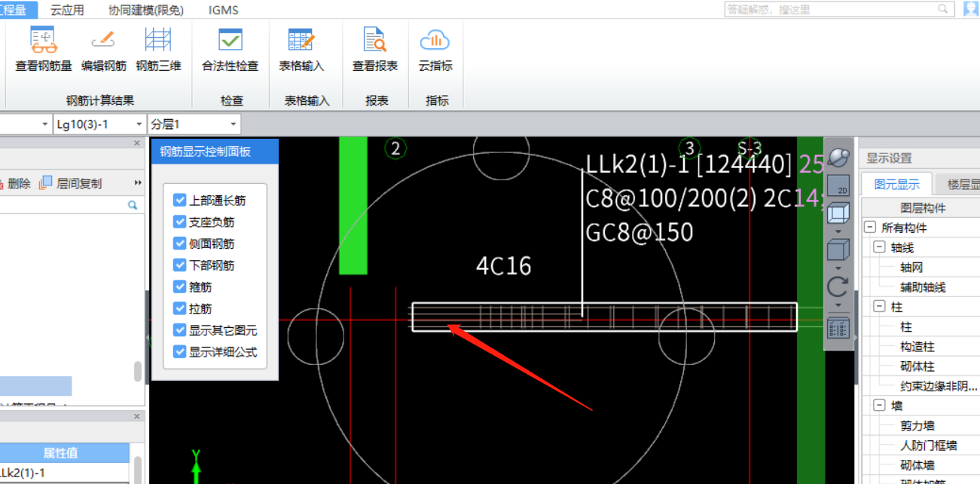This screenshot has height=484, width=980.
Task: Click 删除 button in left panel
Action: (15, 183)
